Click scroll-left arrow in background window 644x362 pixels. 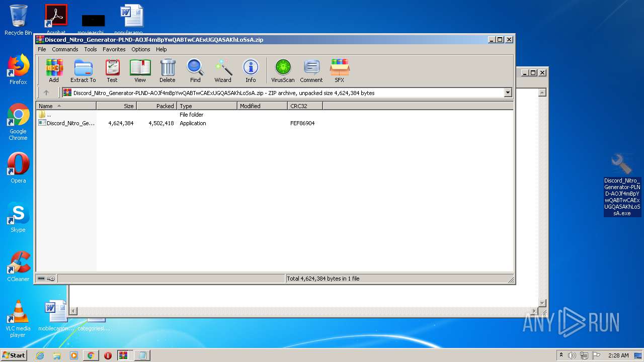(73, 311)
